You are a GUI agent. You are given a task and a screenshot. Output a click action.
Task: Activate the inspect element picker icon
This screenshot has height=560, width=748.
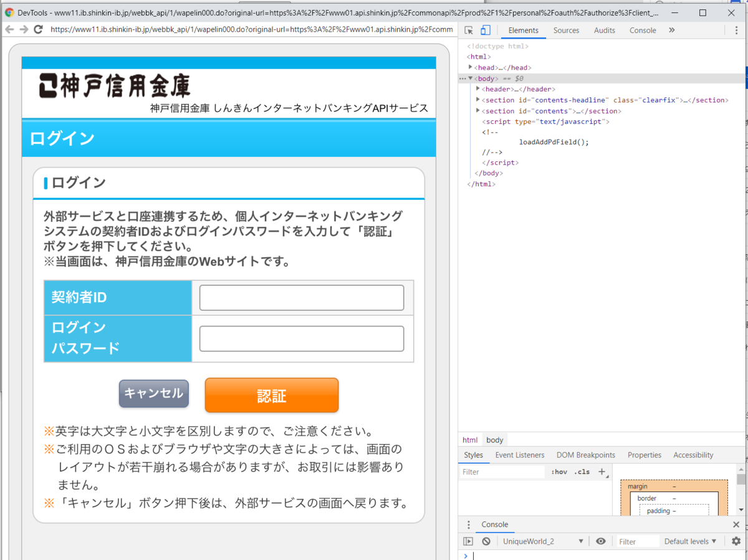(x=469, y=30)
